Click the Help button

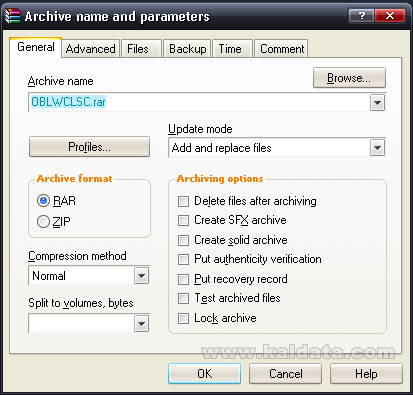[x=366, y=374]
